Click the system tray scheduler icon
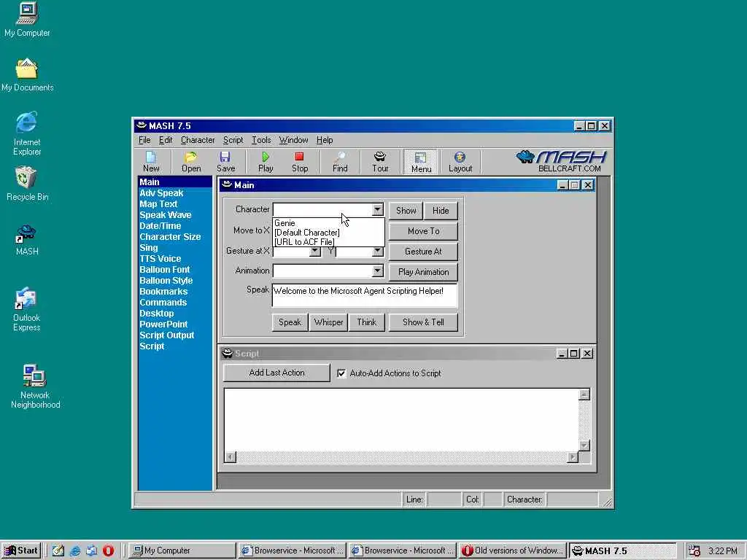This screenshot has width=747, height=560. coord(694,551)
